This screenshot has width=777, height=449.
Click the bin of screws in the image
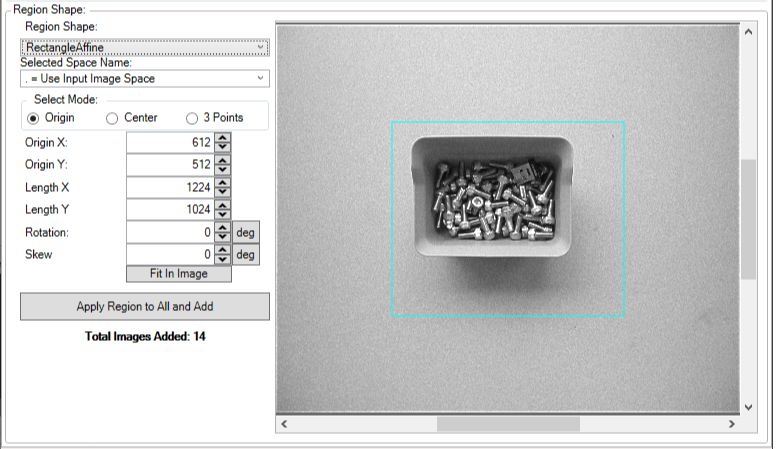coord(493,197)
